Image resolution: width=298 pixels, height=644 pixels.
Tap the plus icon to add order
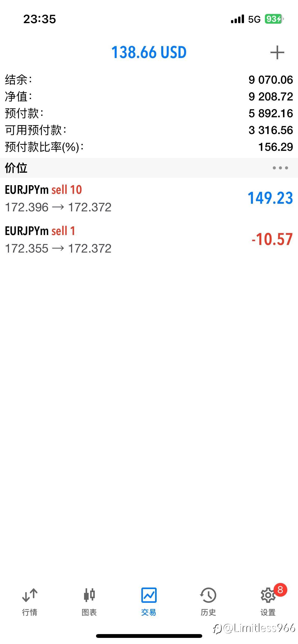pyautogui.click(x=277, y=53)
